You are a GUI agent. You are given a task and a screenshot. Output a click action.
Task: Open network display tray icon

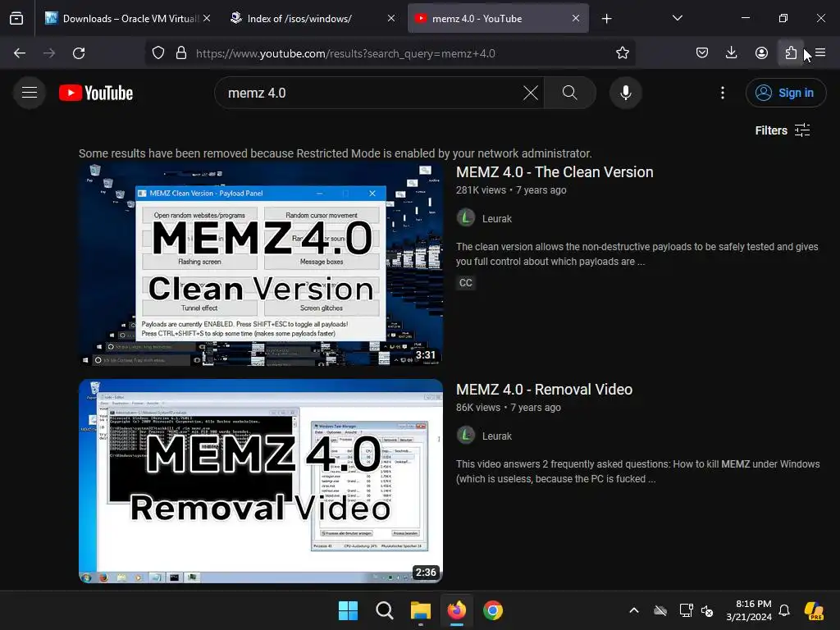pyautogui.click(x=687, y=610)
